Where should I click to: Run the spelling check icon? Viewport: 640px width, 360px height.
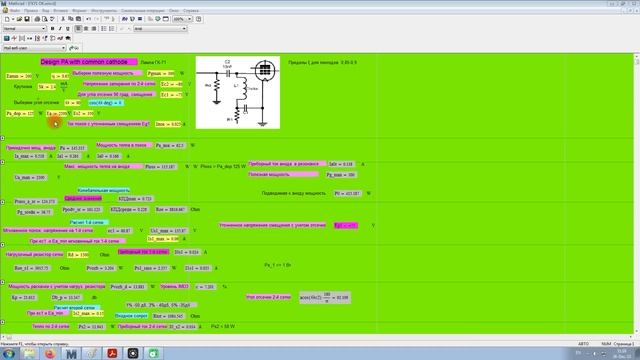(x=52, y=19)
